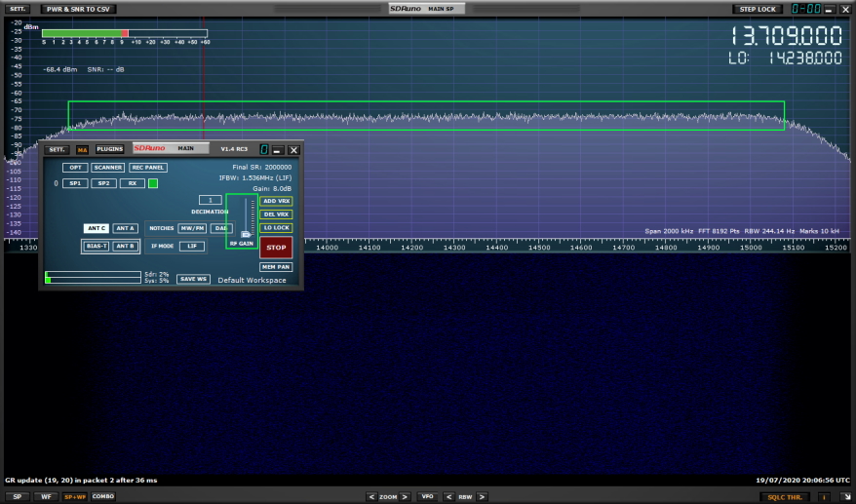Click the Sys CPU load bar
This screenshot has height=504, width=856.
click(94, 280)
